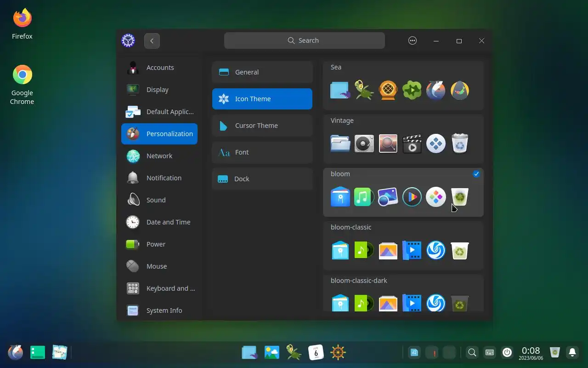The image size is (588, 368).
Task: Click the Sea theme diving helmet icon
Action: pos(388,90)
